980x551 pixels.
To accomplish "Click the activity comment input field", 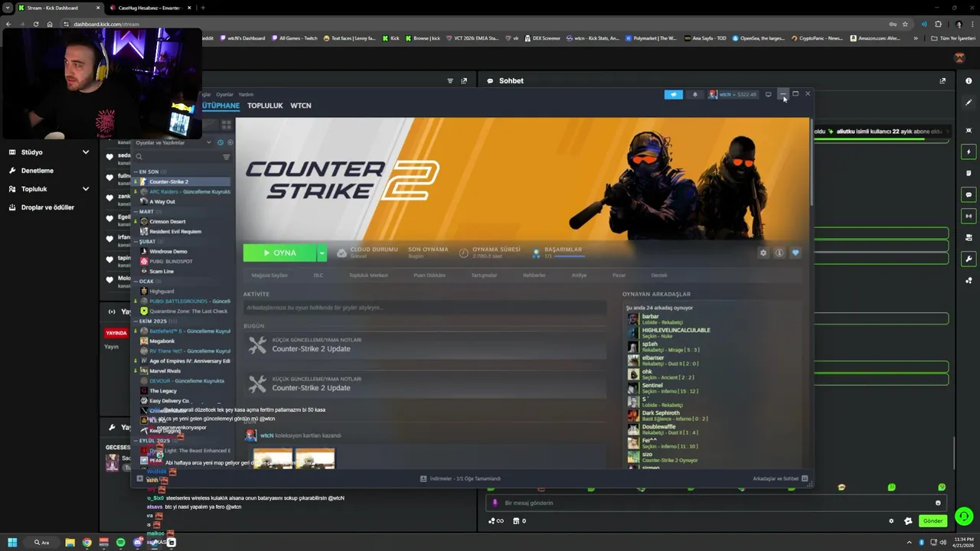I will point(425,308).
